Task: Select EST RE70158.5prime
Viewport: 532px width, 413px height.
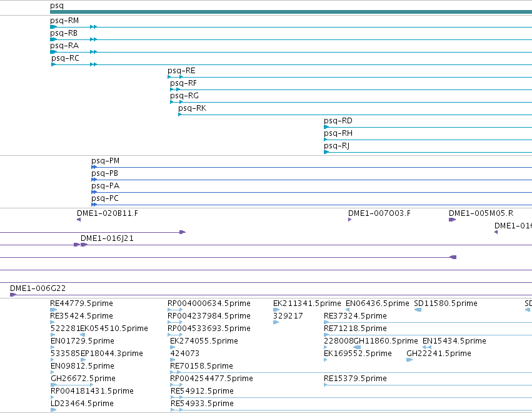Action: pos(201,366)
